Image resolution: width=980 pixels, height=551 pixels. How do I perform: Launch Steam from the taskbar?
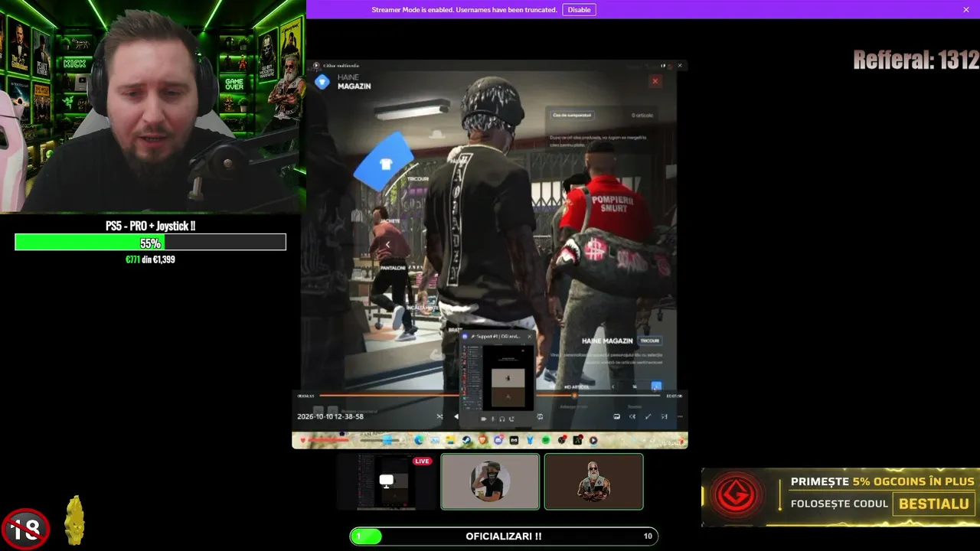pyautogui.click(x=466, y=440)
